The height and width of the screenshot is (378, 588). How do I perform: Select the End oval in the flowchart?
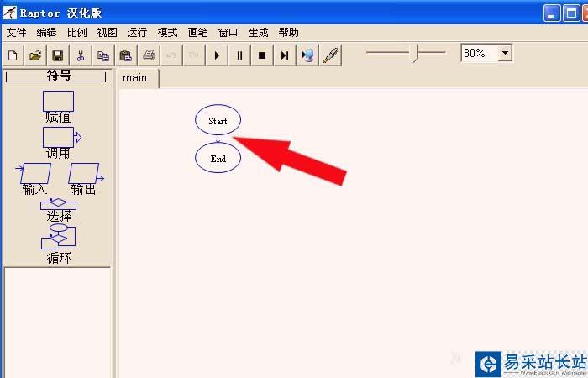pos(218,158)
